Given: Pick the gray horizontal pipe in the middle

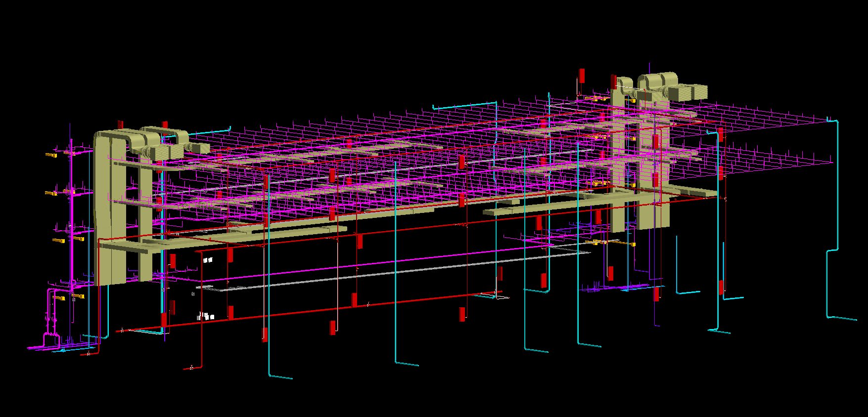Looking at the screenshot, I should [x=393, y=270].
